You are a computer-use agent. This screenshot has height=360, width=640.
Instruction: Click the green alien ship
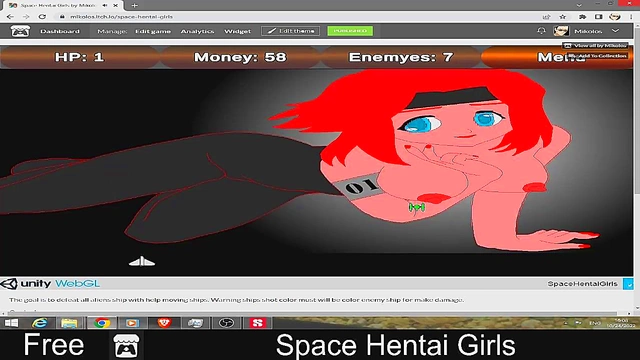[417, 207]
